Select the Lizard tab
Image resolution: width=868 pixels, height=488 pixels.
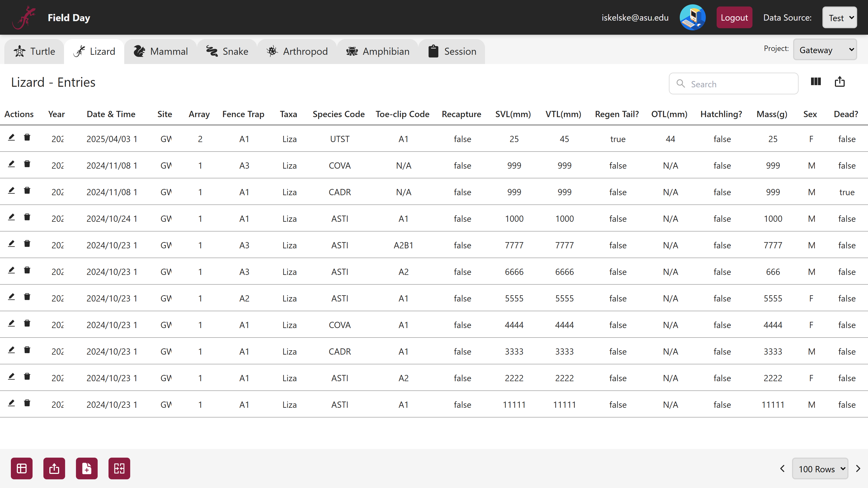pyautogui.click(x=94, y=52)
